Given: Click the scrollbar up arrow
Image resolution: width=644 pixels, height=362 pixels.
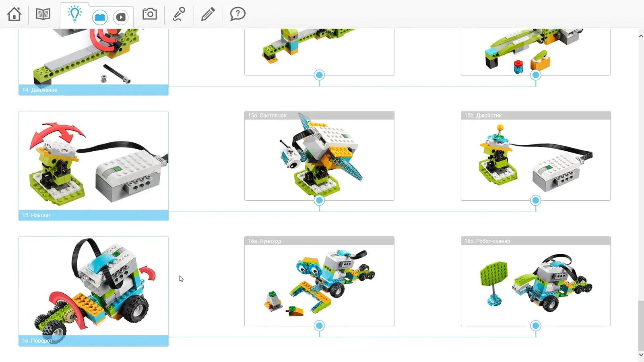Looking at the screenshot, I should 641,36.
